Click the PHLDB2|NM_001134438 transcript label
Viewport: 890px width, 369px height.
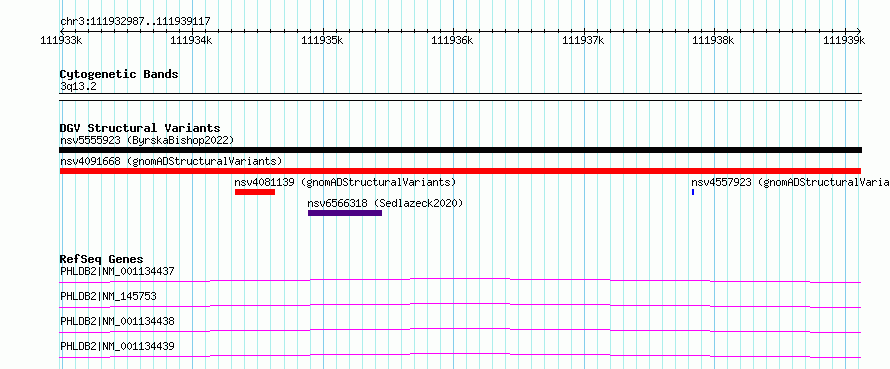click(117, 321)
